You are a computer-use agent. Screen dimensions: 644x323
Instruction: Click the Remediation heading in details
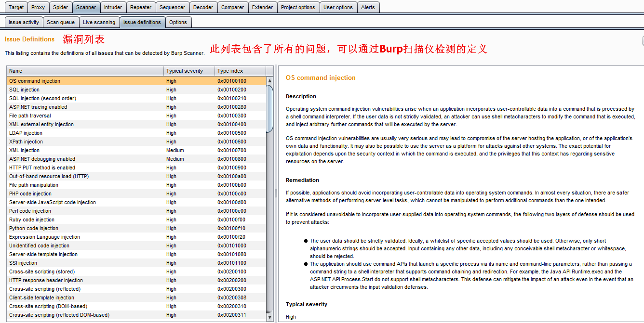pyautogui.click(x=302, y=180)
